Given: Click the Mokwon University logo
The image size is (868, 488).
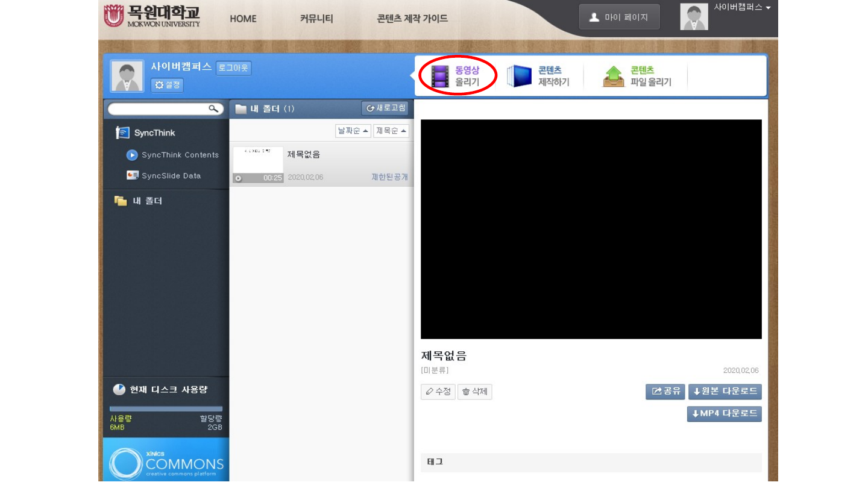Looking at the screenshot, I should (151, 16).
